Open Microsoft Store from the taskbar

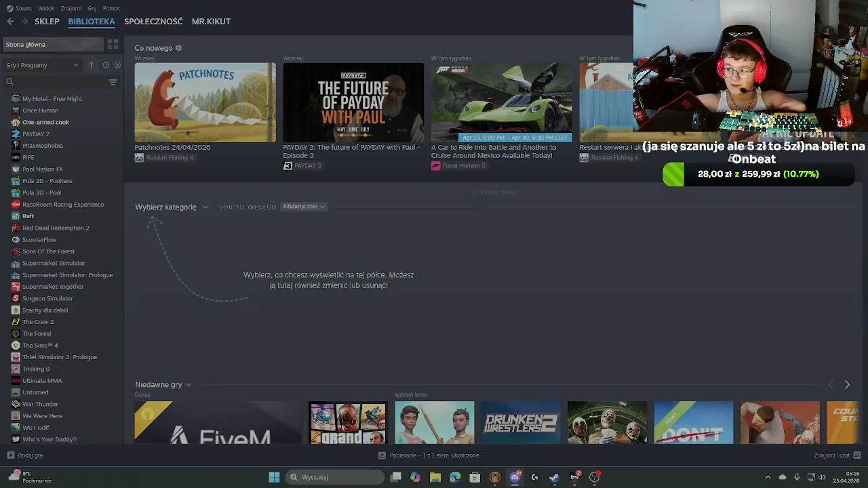(x=475, y=477)
